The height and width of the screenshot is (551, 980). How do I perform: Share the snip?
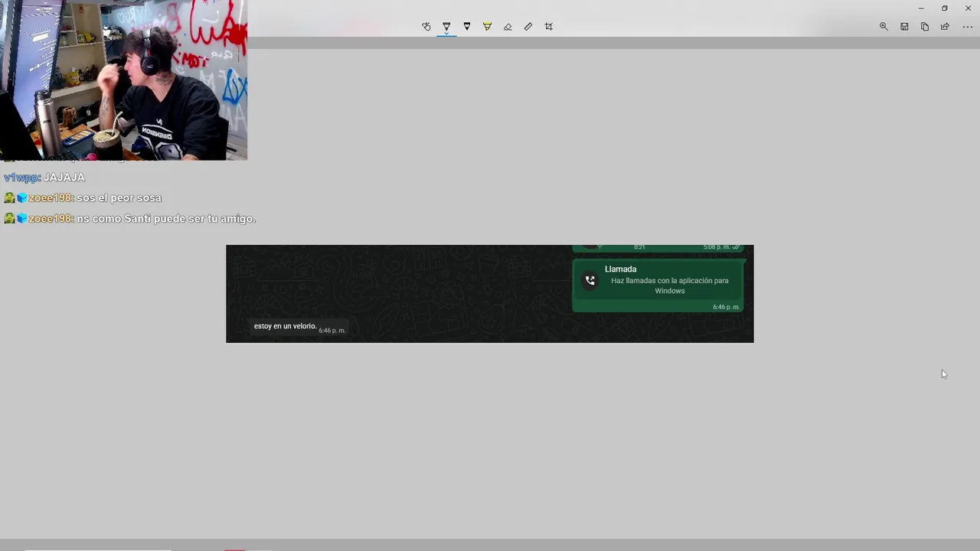(x=945, y=27)
